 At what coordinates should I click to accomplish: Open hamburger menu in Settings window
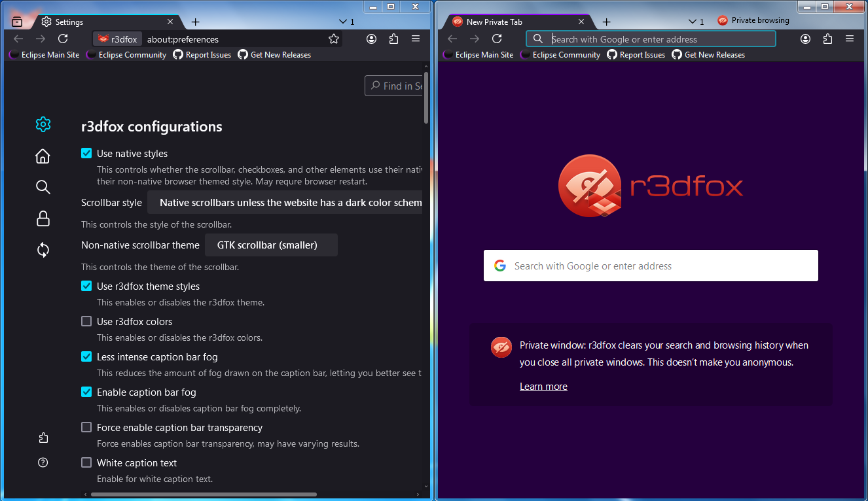click(x=416, y=39)
